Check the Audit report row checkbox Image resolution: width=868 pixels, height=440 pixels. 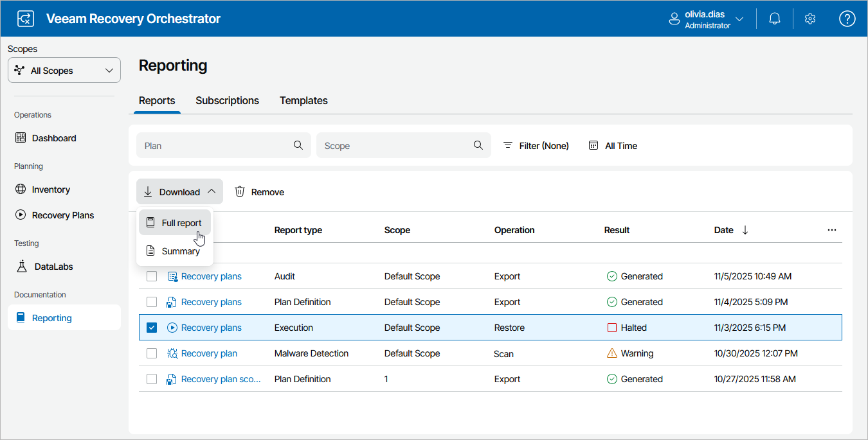(152, 276)
